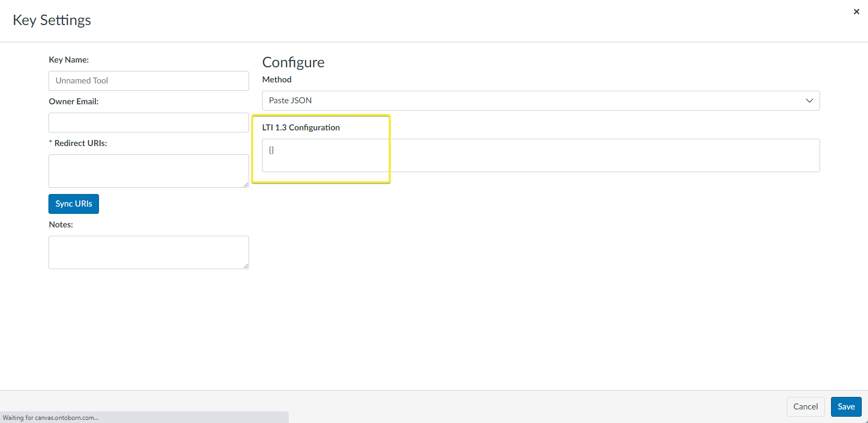868x423 pixels.
Task: Close the Key Settings dialog
Action: [x=857, y=11]
